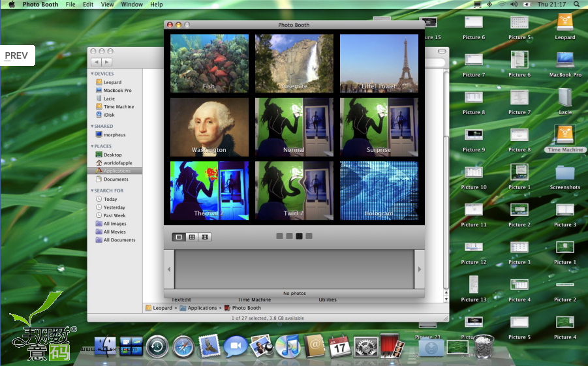This screenshot has height=366, width=588.
Task: Collapse the SHARED sidebar section
Action: [x=92, y=127]
